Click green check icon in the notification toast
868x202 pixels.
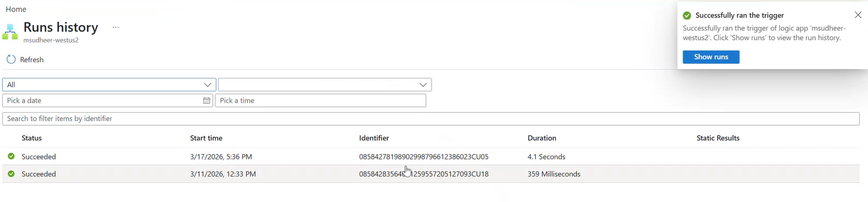(x=687, y=15)
